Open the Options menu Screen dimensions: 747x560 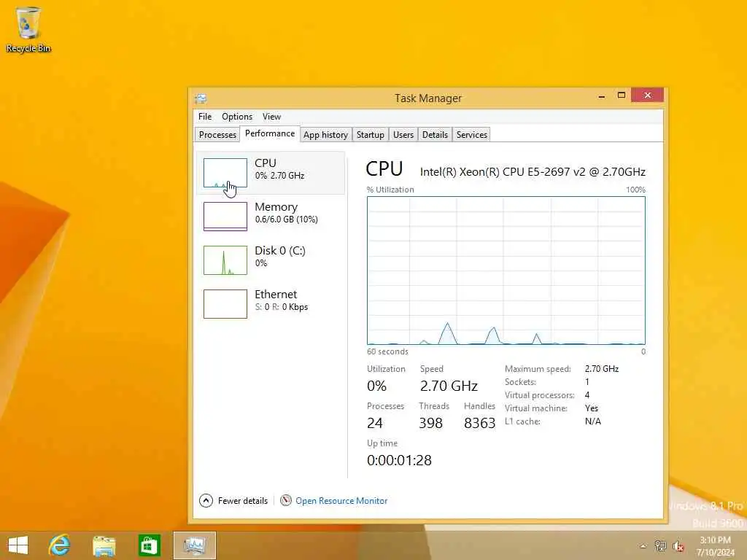tap(237, 117)
